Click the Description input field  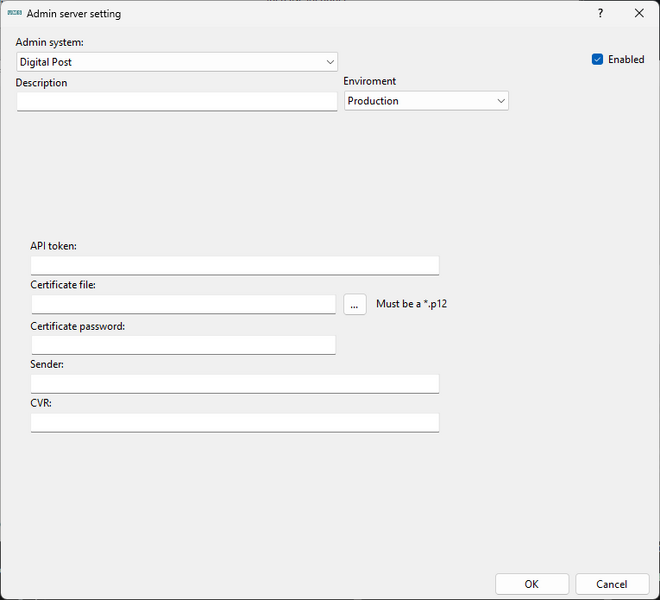coord(177,101)
